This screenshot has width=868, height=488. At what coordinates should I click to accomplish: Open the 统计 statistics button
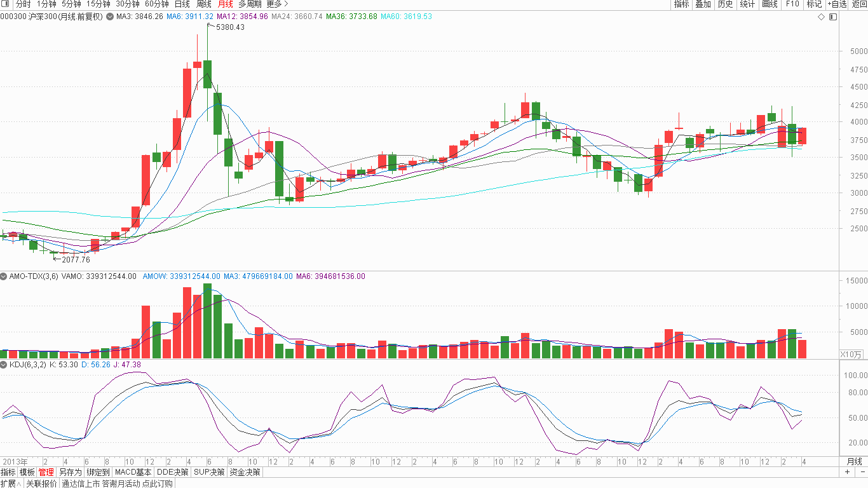click(747, 4)
